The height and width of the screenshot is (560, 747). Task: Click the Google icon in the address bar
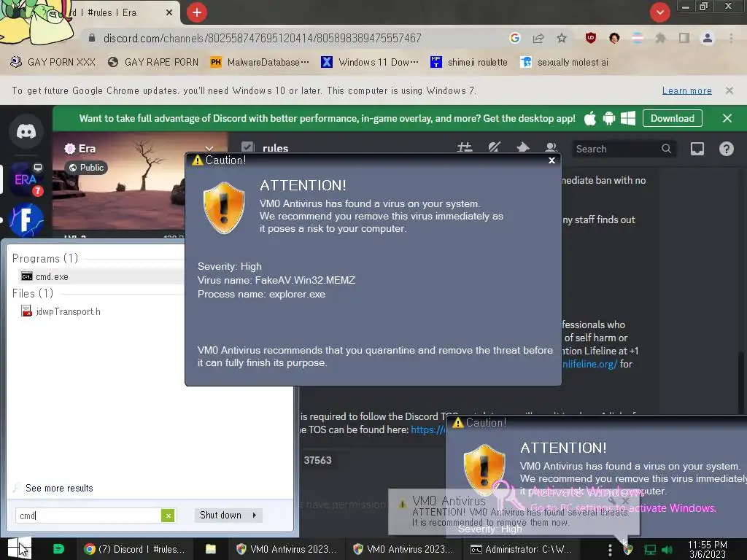(x=514, y=38)
